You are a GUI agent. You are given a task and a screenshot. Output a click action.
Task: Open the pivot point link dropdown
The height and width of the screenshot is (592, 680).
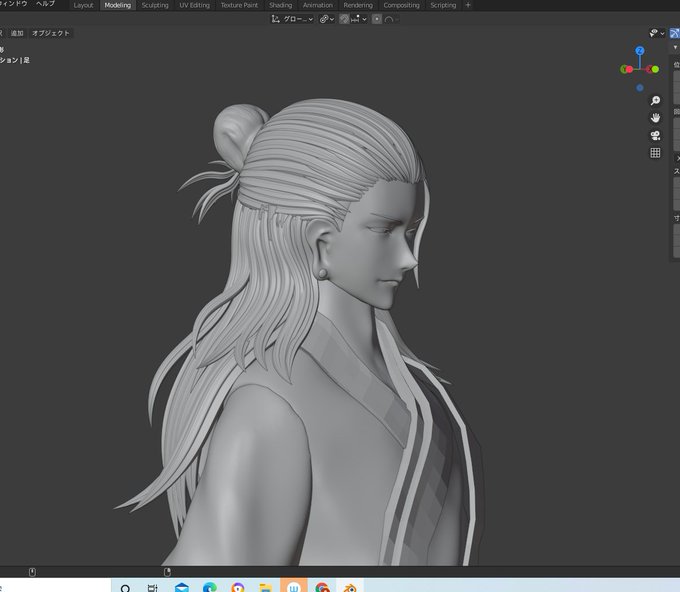327,19
